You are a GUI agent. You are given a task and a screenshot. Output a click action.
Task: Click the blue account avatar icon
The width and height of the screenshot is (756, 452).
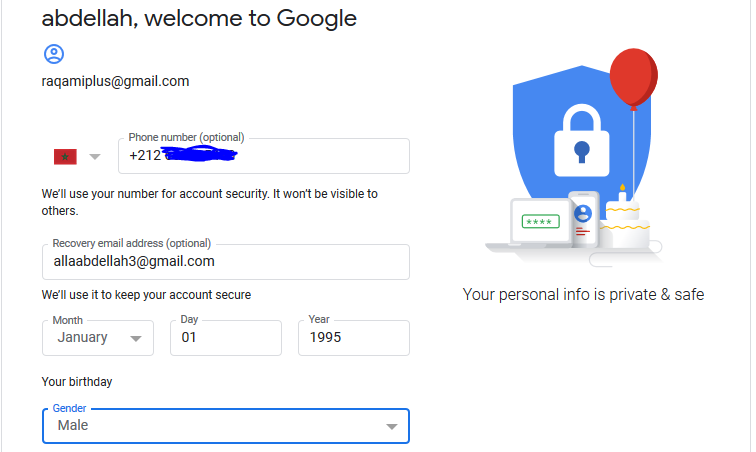[53, 54]
